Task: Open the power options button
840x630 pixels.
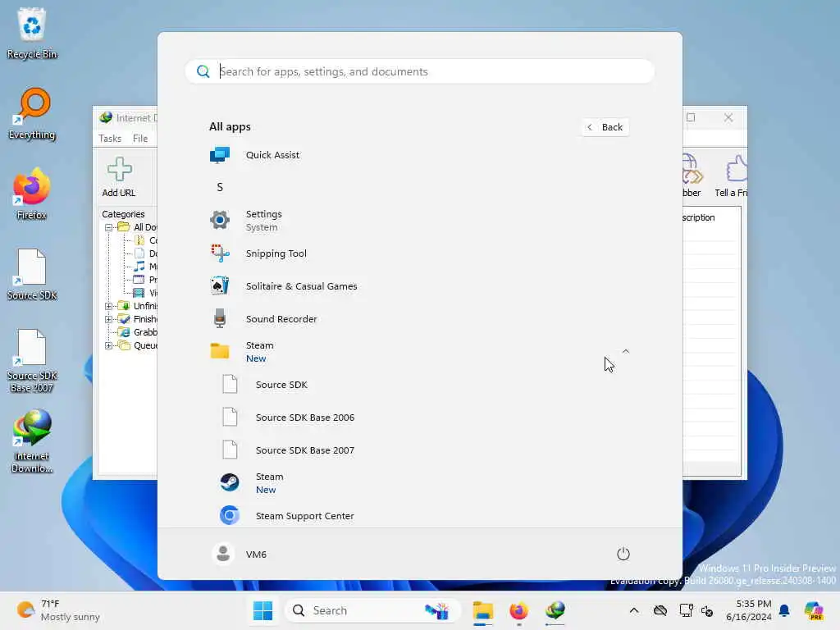Action: 623,554
